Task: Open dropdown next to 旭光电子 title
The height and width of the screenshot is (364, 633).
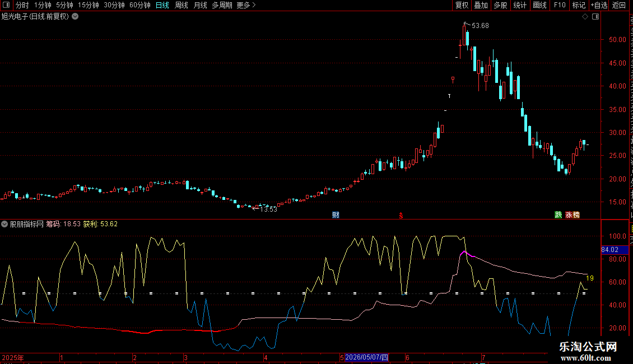Action: 75,17
